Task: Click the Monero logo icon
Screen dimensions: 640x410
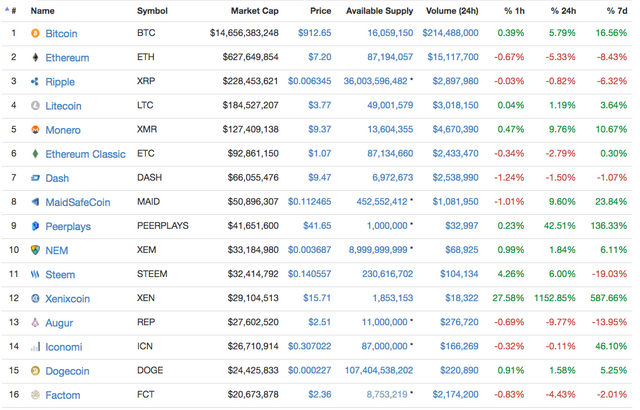Action: click(x=36, y=130)
